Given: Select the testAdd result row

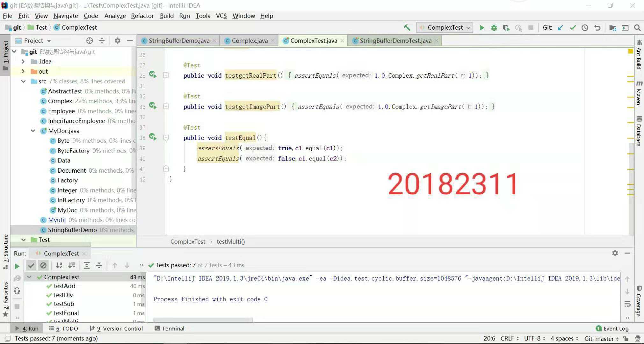Looking at the screenshot, I should pyautogui.click(x=85, y=286).
